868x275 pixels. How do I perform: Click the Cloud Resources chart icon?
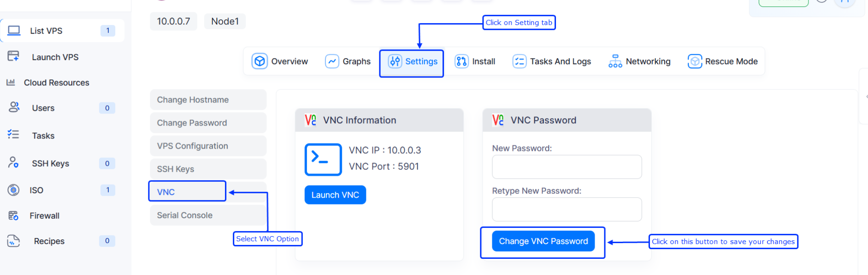tap(11, 82)
